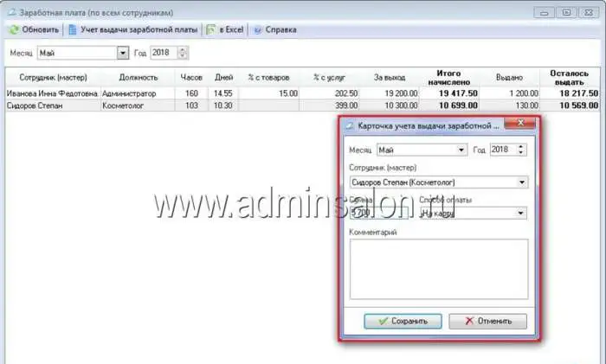
Task: Click the Осталось выдать column header
Action: [570, 78]
